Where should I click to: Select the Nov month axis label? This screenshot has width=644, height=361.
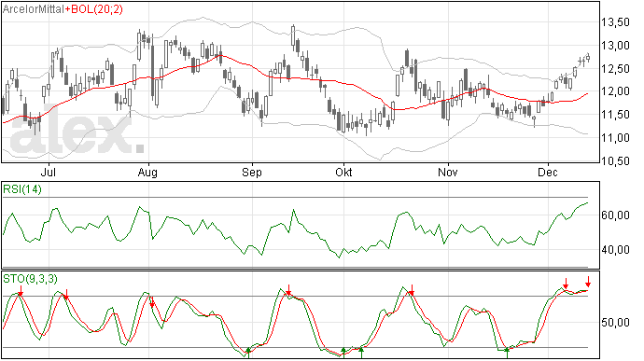click(x=448, y=172)
